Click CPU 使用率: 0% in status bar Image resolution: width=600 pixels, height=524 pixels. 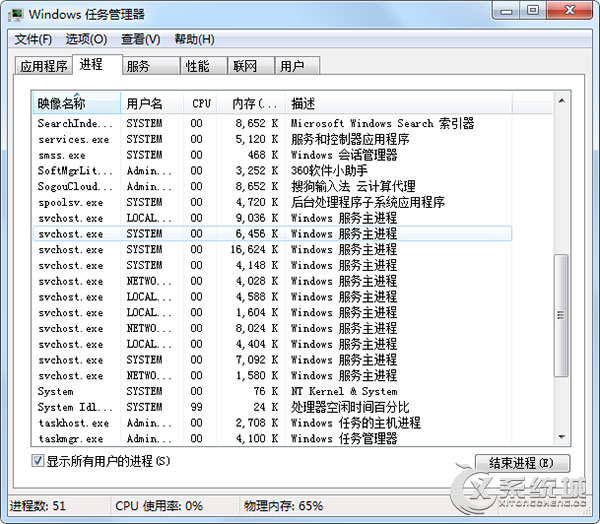point(159,506)
